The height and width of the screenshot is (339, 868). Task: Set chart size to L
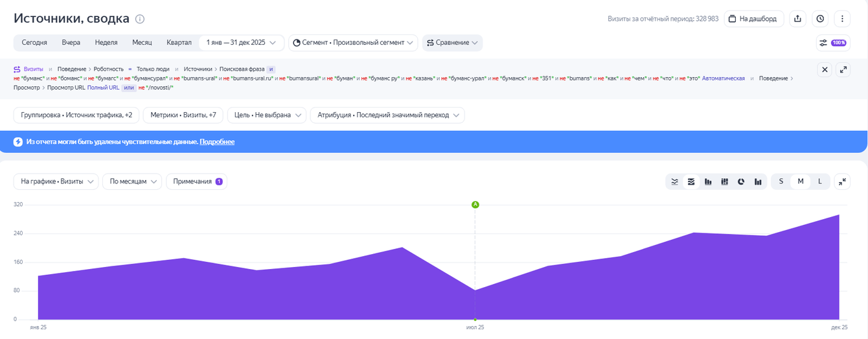coord(819,181)
